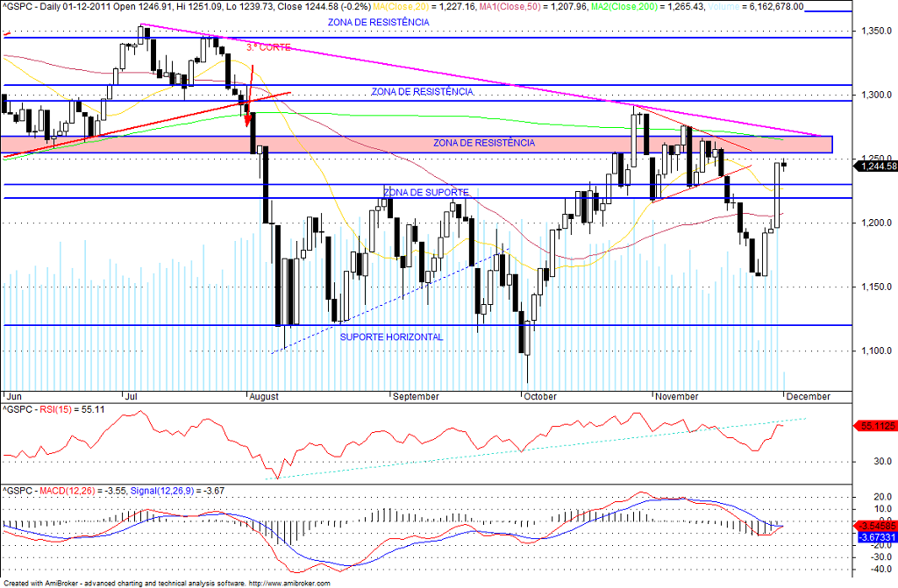Click the black 1,244.58 last-price tag

(x=876, y=166)
